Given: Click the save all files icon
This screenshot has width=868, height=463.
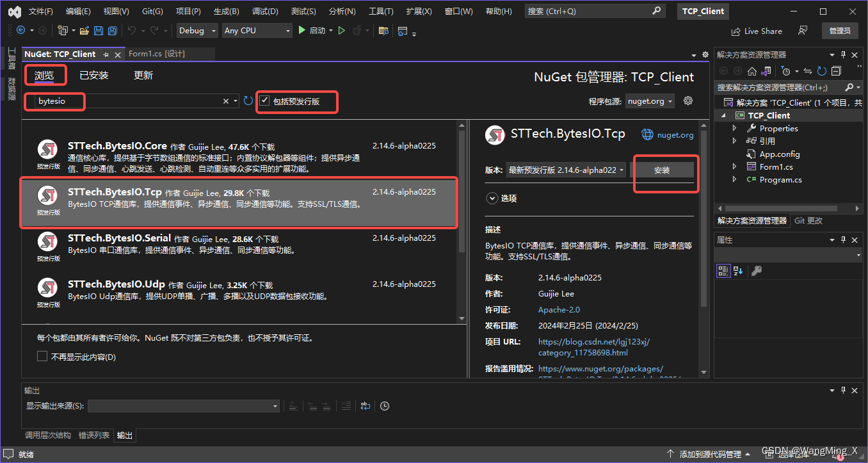Looking at the screenshot, I should (112, 30).
